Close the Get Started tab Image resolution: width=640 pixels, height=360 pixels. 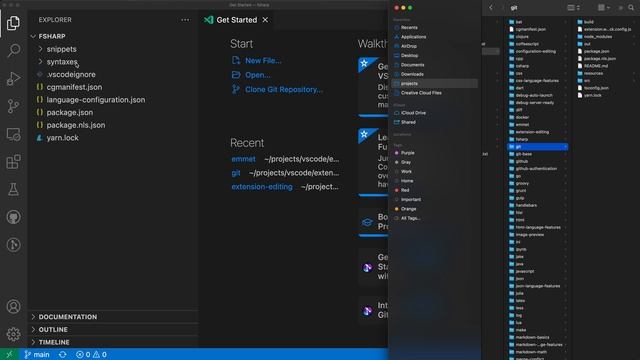pyautogui.click(x=265, y=20)
